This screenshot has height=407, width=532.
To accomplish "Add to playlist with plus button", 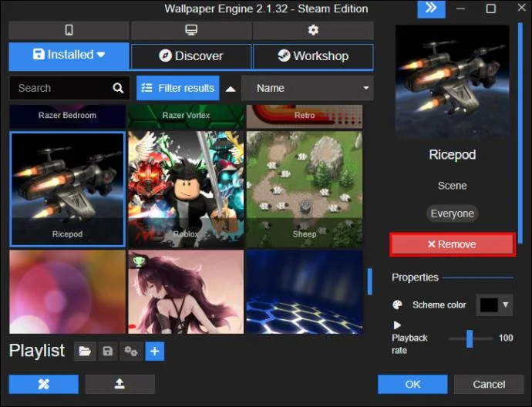I will [155, 351].
